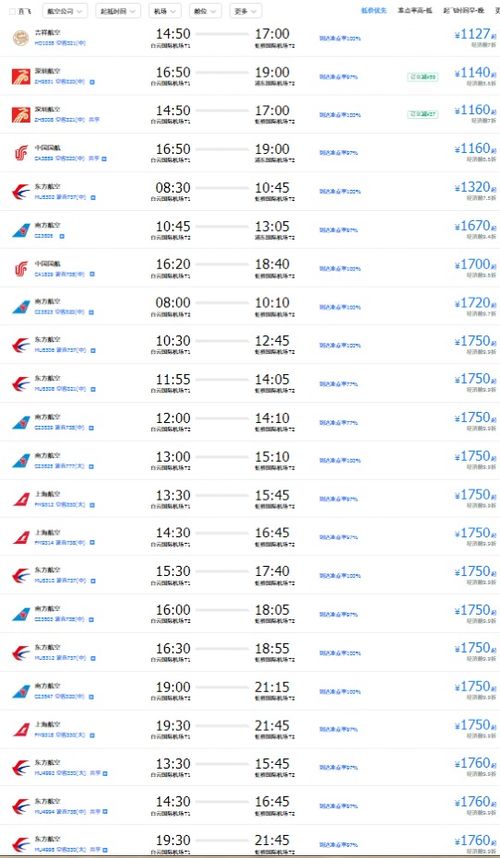Screen dimensions: 500x858
Task: Open the 机场 airport filter dropdown
Action: 165,11
